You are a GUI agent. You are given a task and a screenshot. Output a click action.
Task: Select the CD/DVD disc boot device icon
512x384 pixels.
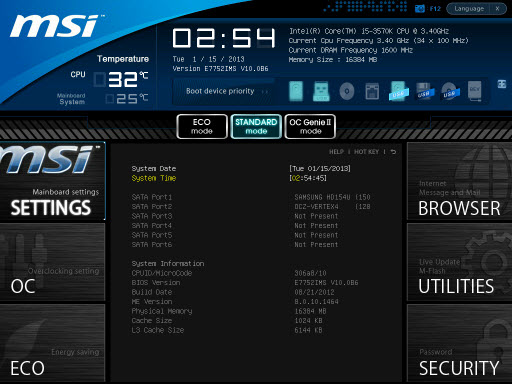[x=347, y=91]
